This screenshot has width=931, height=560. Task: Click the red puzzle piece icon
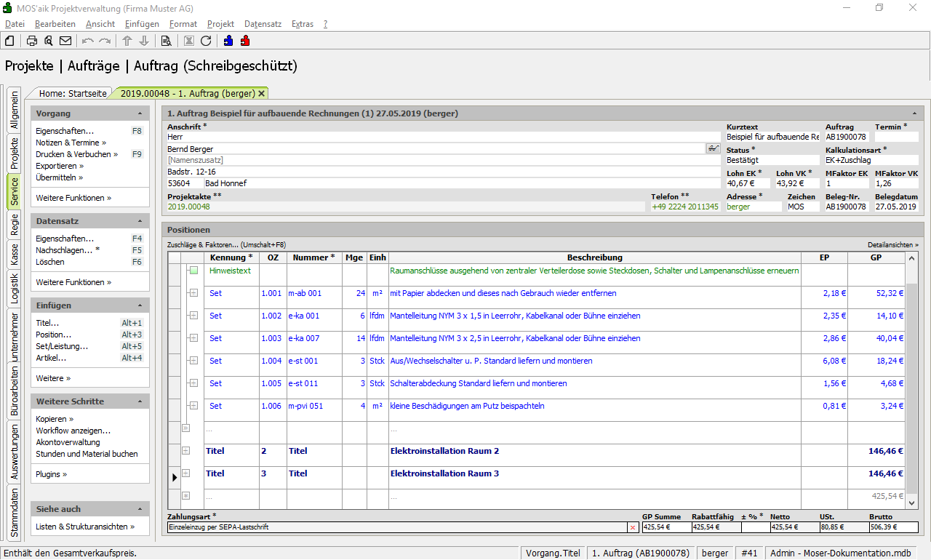pos(245,41)
